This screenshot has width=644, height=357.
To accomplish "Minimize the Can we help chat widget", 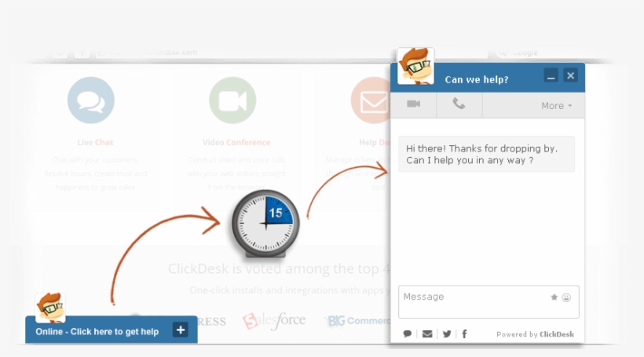I will (x=551, y=75).
